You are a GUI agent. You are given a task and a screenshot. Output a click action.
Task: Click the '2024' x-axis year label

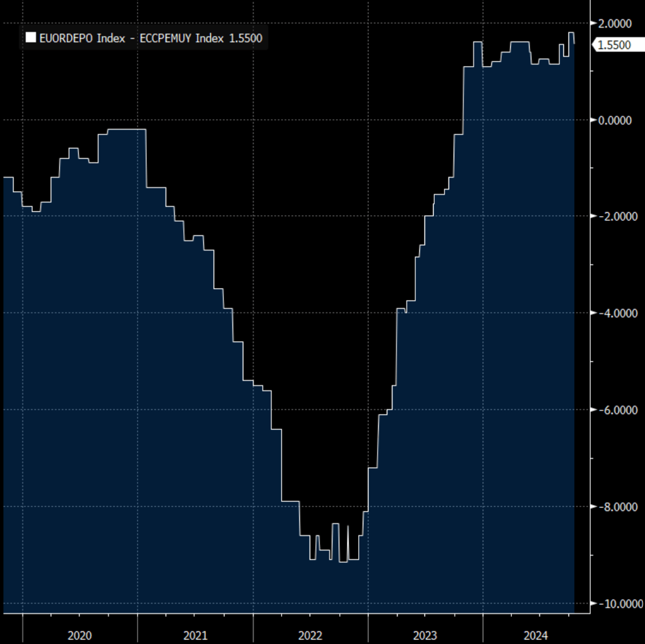click(x=536, y=635)
